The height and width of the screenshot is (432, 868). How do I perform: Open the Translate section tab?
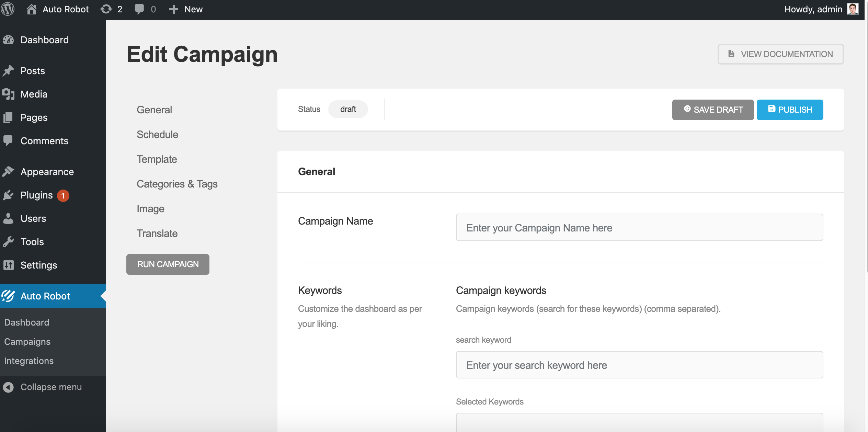point(157,234)
